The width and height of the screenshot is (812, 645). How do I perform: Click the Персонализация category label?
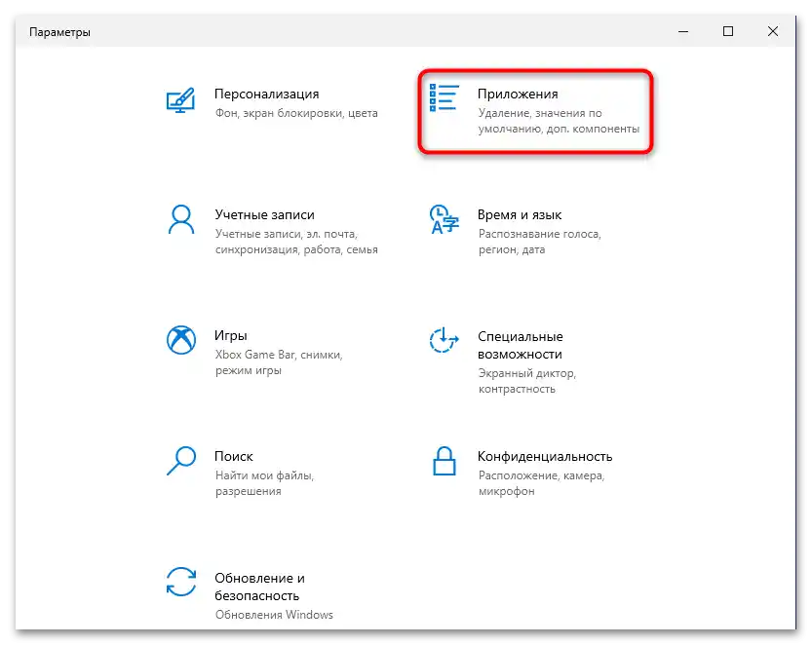coord(265,94)
